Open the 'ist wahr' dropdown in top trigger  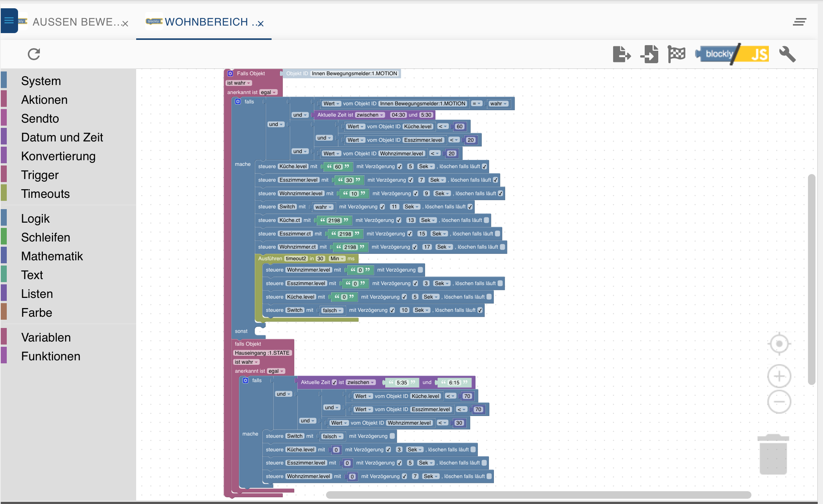(x=239, y=83)
